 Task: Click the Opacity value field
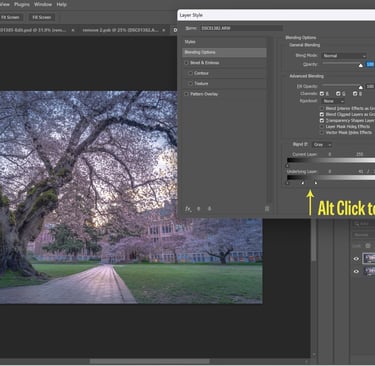[370, 64]
